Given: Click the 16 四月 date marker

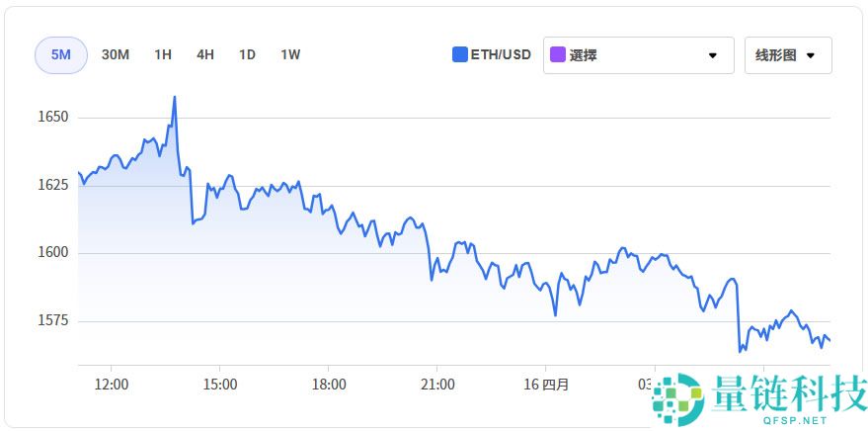Looking at the screenshot, I should [546, 385].
